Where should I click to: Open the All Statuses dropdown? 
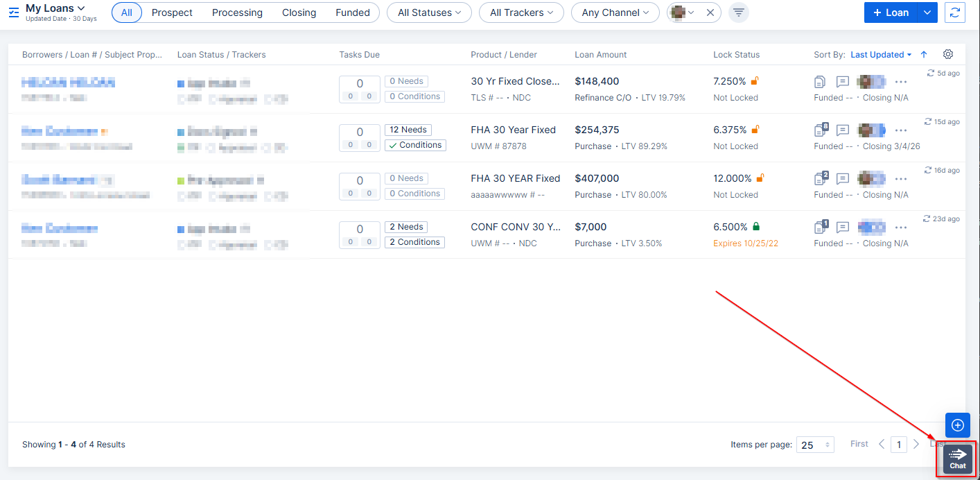[428, 12]
